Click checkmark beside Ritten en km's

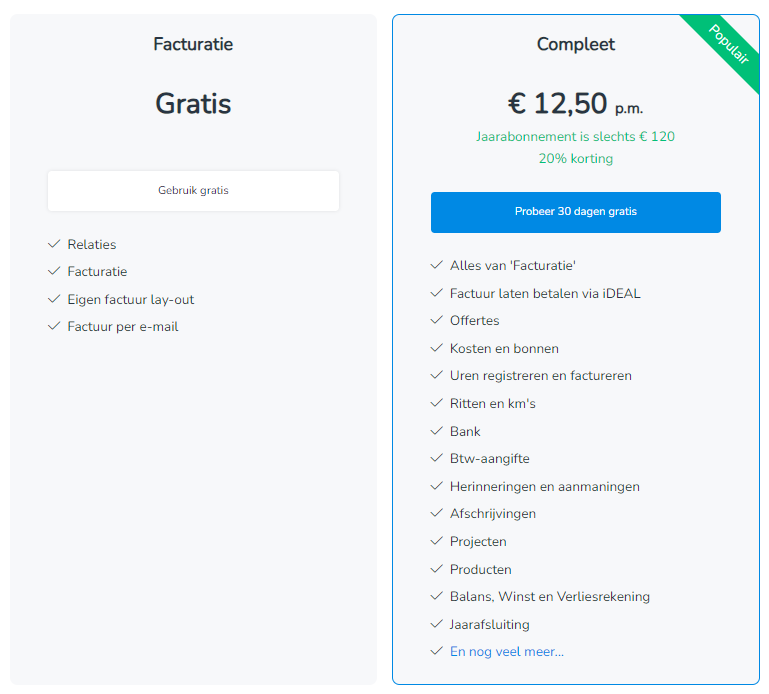(436, 404)
